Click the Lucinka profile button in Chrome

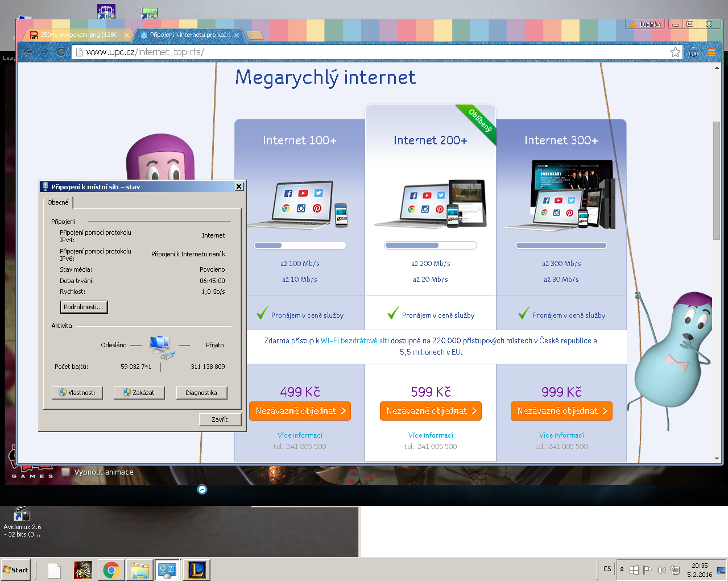645,24
